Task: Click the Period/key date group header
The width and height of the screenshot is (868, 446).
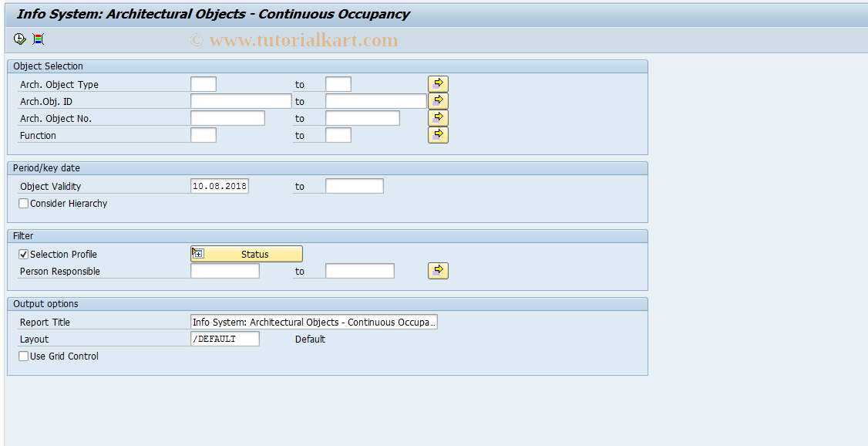Action: click(x=327, y=168)
